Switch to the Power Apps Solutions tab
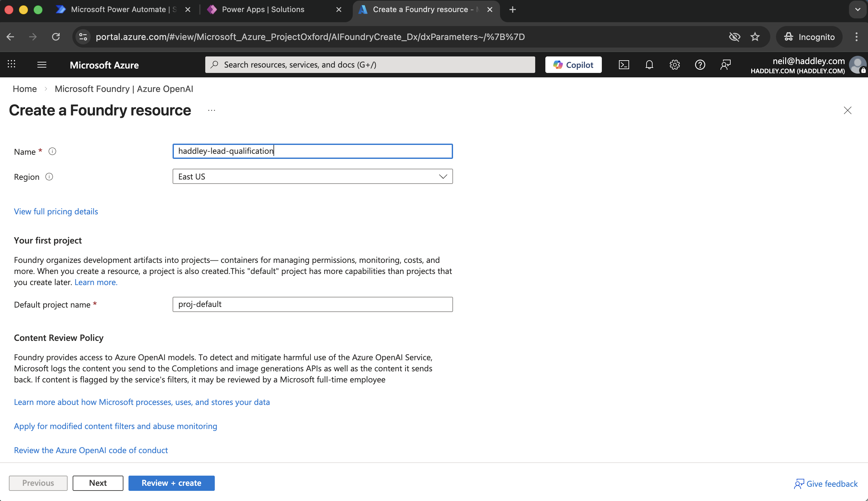The width and height of the screenshot is (868, 501). tap(263, 9)
